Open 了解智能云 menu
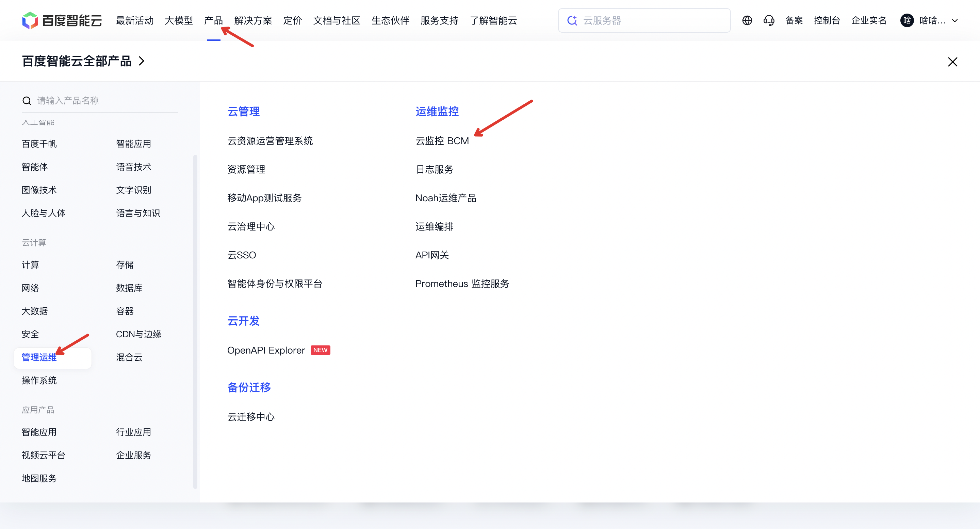 pos(493,20)
